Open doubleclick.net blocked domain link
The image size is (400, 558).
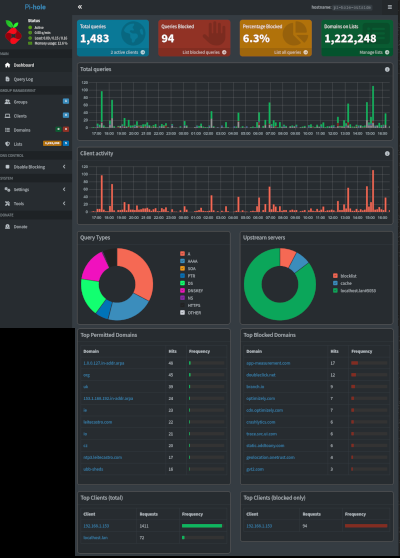tap(261, 375)
